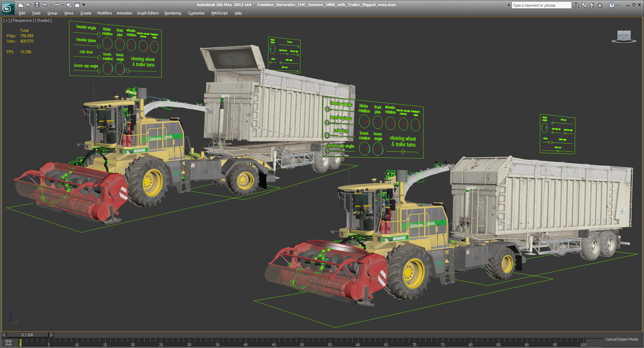The height and width of the screenshot is (348, 644).
Task: Open the Edit menu
Action: [22, 13]
